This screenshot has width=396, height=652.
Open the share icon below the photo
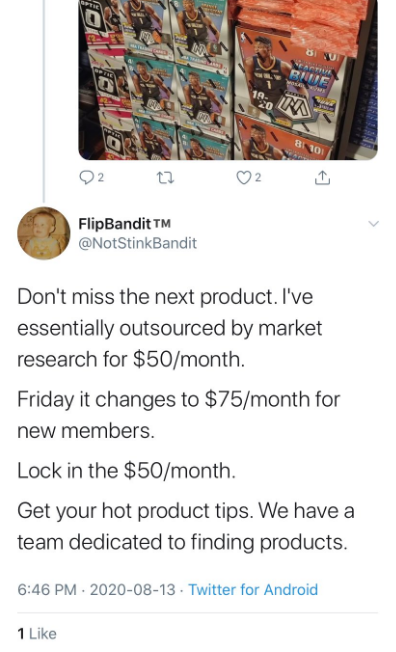click(x=322, y=178)
